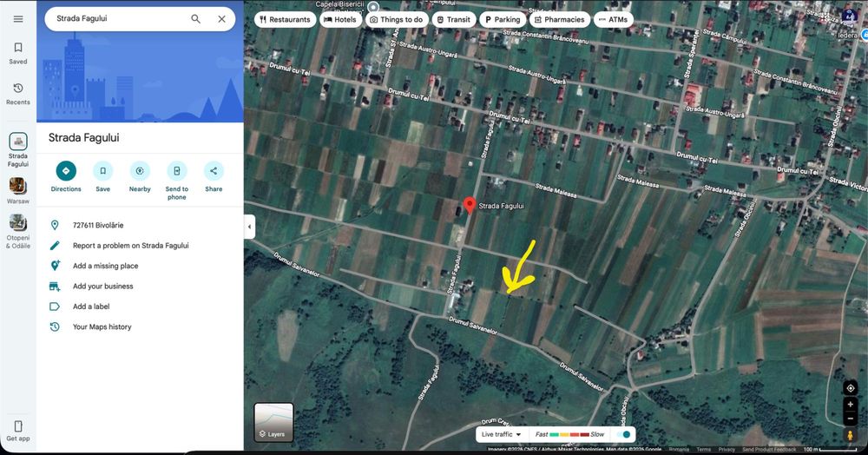
Task: Select Warsaw recent thumbnail
Action: point(18,186)
